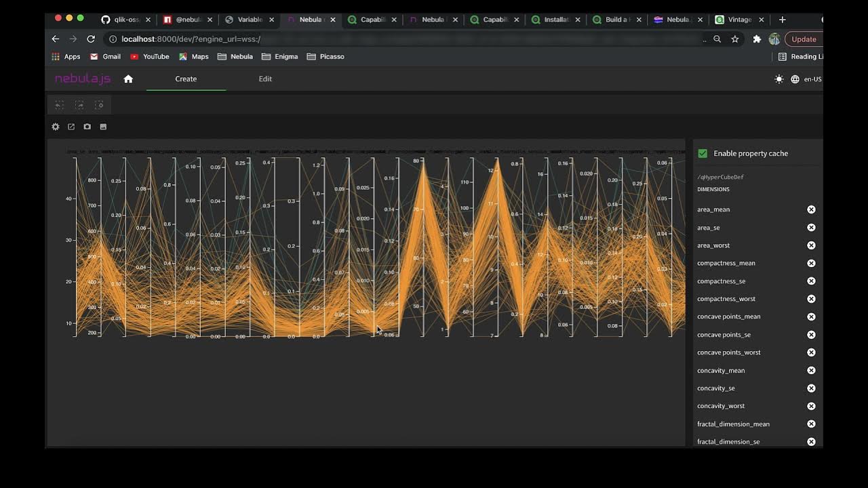Image resolution: width=868 pixels, height=488 pixels.
Task: Remove the compactness_se dimension
Action: [x=811, y=281]
